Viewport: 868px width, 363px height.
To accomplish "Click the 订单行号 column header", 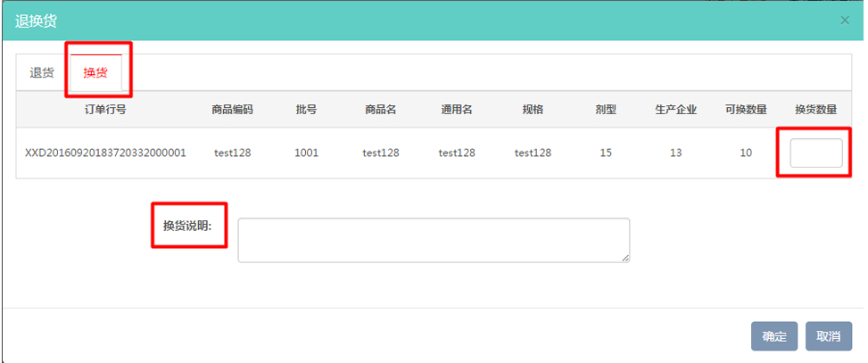I will pos(105,110).
